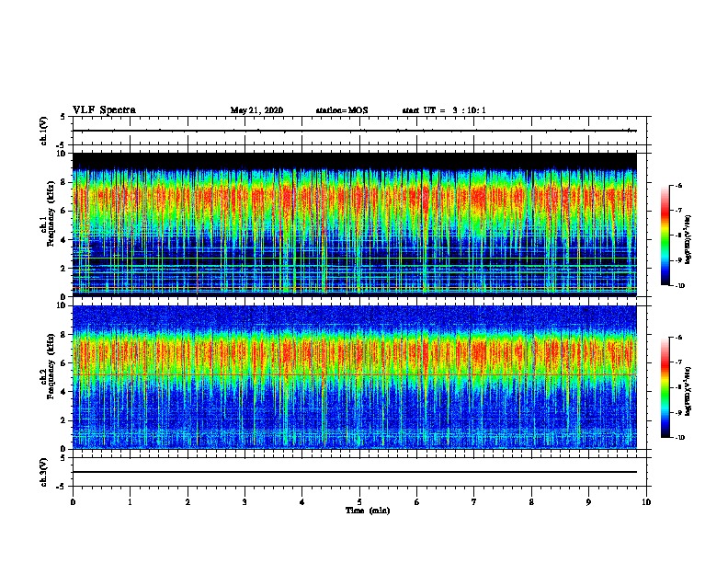The image size is (728, 563).
Task: Click the ch.1 color bar log(PSD) label
Action: [688, 240]
